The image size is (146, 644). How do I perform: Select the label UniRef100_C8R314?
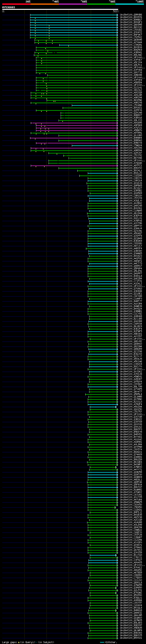131,180
